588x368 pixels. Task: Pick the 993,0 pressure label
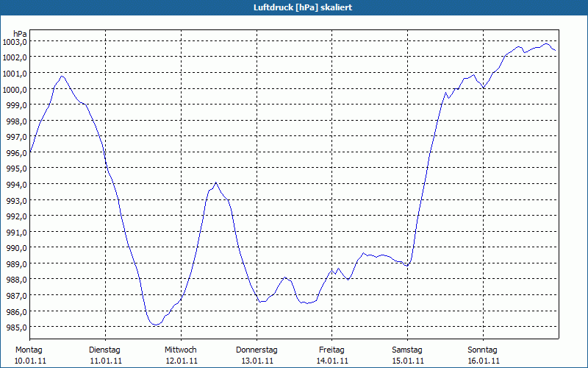[16, 200]
